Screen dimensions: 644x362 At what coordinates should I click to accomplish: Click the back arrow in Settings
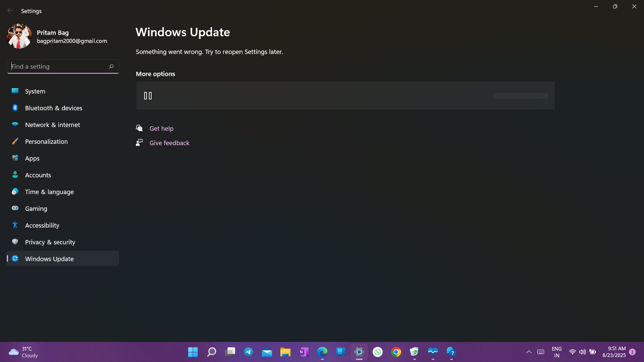pos(10,11)
